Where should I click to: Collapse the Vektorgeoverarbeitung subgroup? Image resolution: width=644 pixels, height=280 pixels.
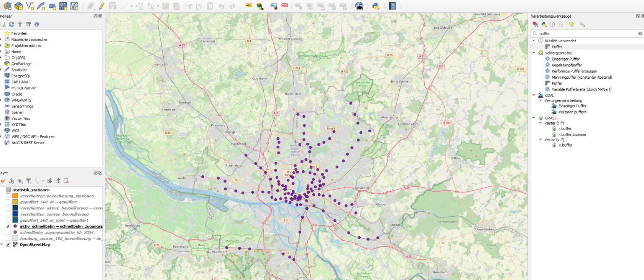coord(540,100)
